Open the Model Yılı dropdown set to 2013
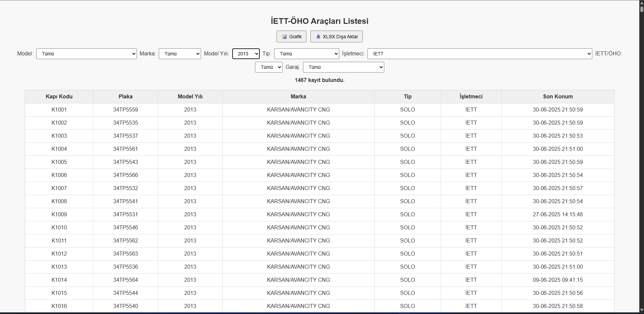Screen dimensions: 644x314 (246, 54)
